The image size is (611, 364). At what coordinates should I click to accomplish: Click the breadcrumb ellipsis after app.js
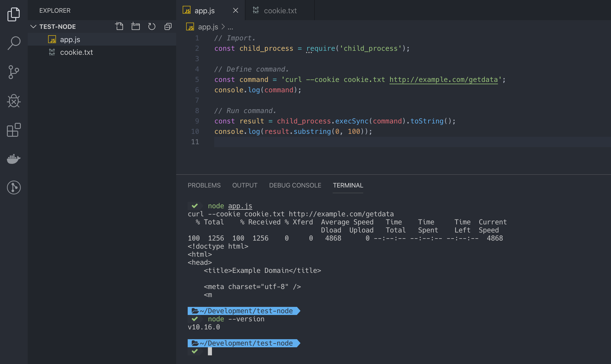230,27
